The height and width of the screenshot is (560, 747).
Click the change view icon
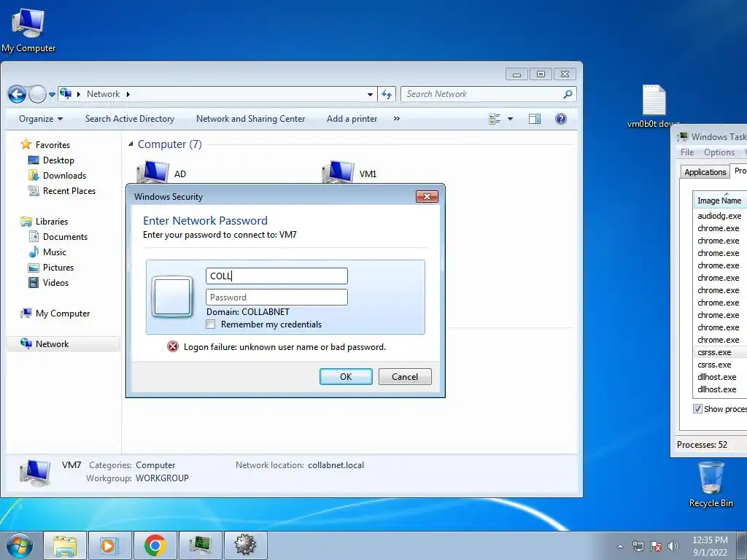click(495, 119)
